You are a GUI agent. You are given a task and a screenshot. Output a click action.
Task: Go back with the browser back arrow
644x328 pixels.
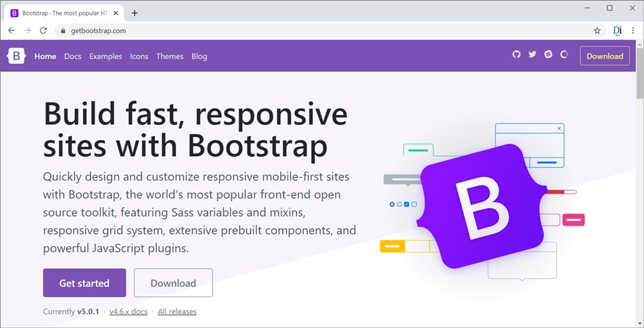12,30
